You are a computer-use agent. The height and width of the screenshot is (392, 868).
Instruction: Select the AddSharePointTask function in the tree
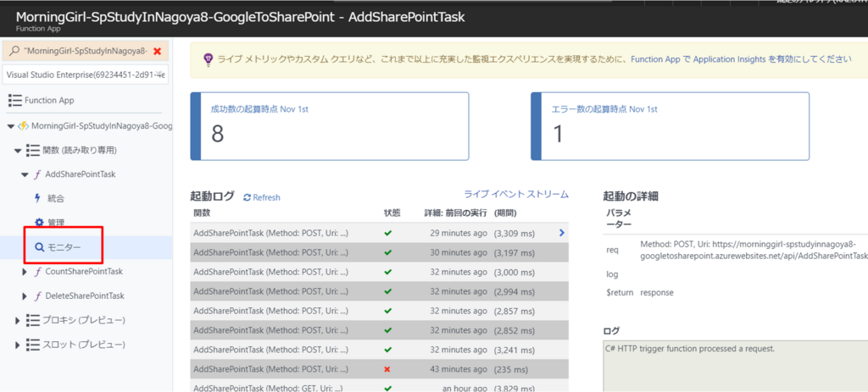click(x=81, y=174)
